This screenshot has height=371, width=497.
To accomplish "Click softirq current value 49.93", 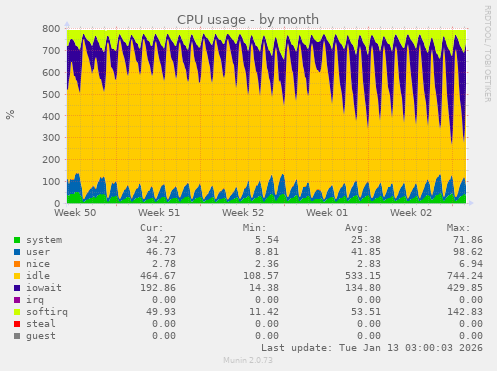I will click(161, 312).
